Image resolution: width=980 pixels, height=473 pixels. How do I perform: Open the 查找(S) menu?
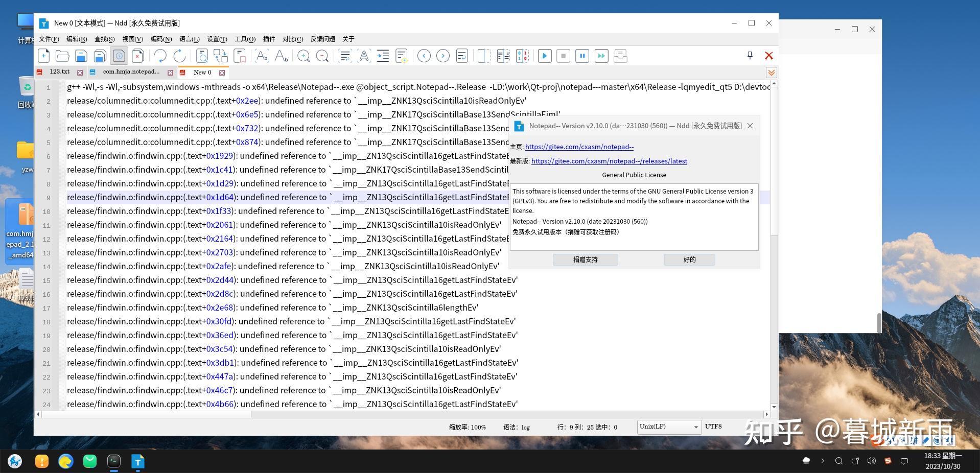click(105, 39)
